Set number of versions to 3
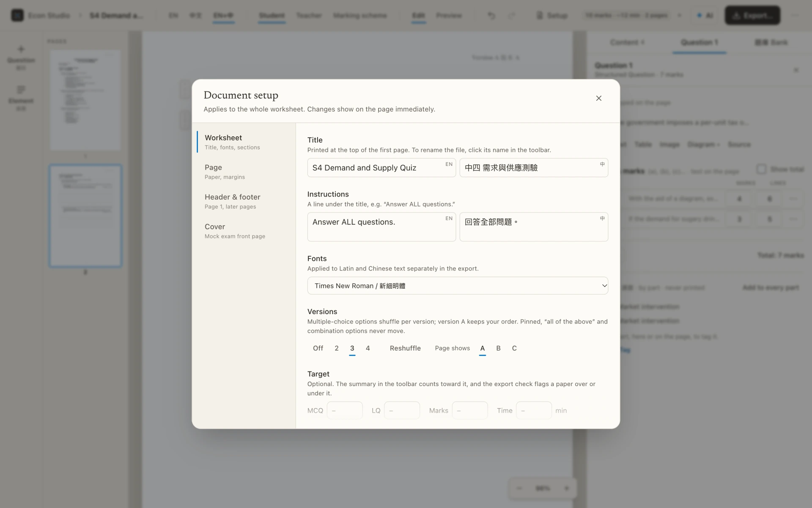 [x=352, y=348]
